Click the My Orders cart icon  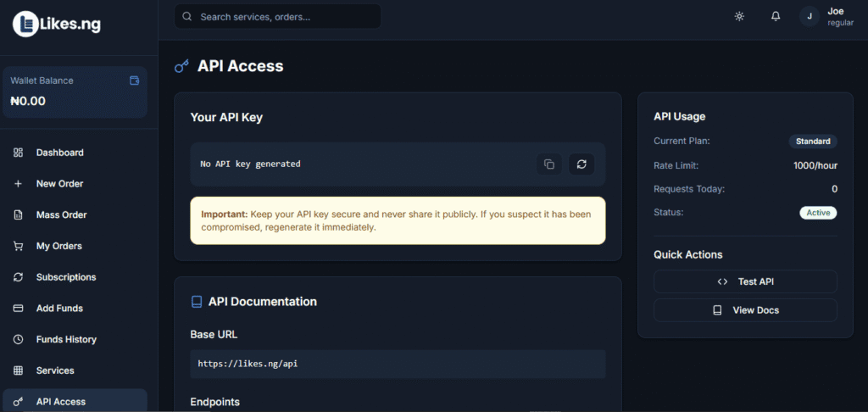(19, 246)
